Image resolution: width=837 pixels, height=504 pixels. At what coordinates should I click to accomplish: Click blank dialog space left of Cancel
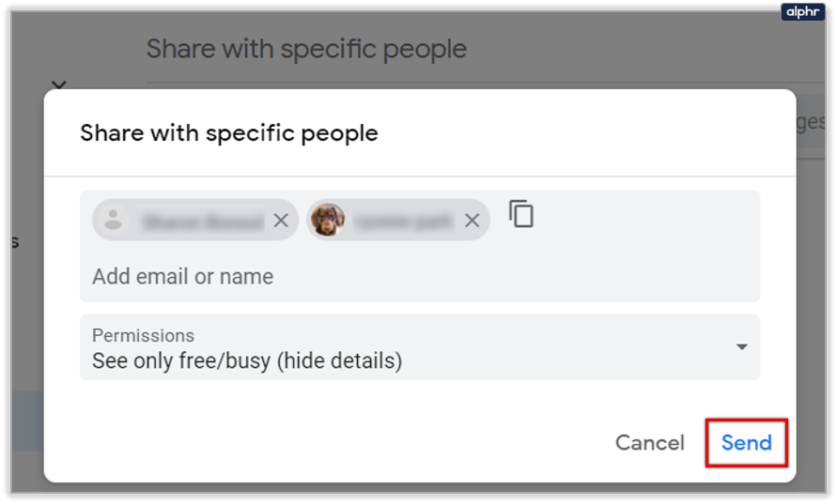pyautogui.click(x=329, y=443)
